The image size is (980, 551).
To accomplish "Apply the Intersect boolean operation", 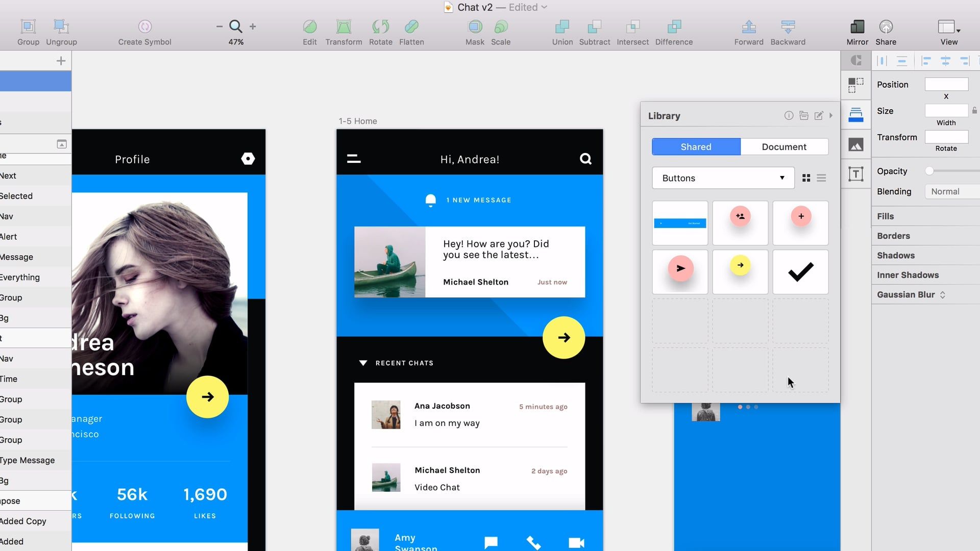I will 633,27.
